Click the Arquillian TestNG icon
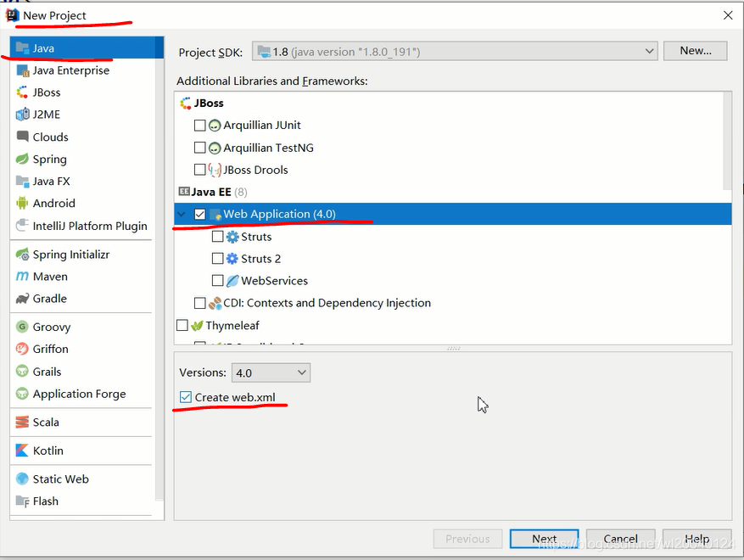Viewport: 744px width, 560px height. pos(215,148)
